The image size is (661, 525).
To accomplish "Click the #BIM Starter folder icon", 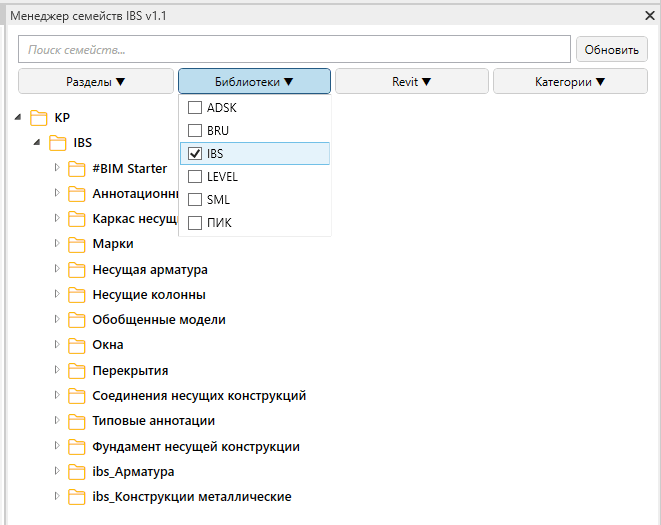I will click(77, 169).
